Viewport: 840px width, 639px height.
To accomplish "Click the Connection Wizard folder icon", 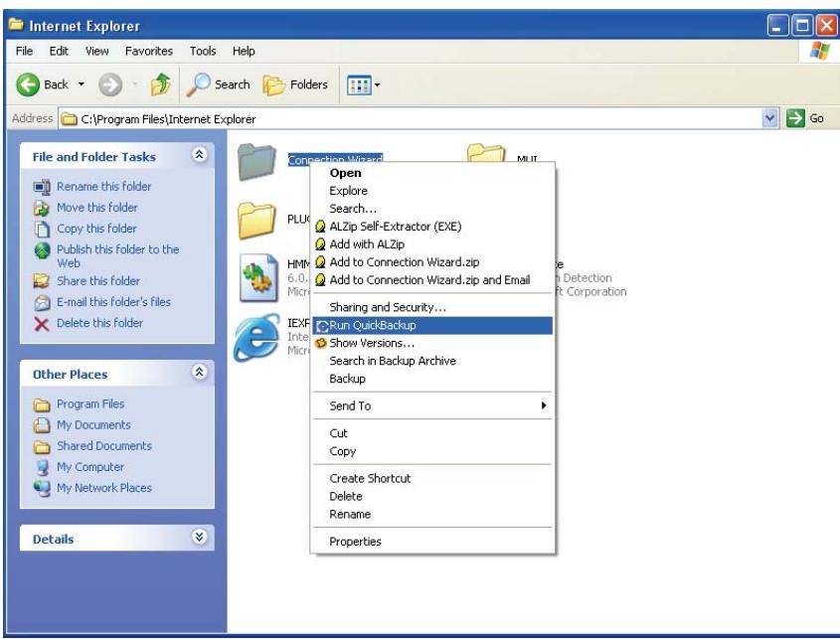I will point(258,160).
